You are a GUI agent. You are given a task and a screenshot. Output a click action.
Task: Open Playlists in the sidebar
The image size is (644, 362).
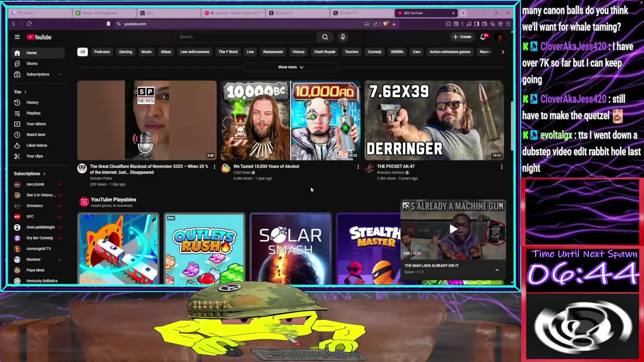[x=39, y=113]
